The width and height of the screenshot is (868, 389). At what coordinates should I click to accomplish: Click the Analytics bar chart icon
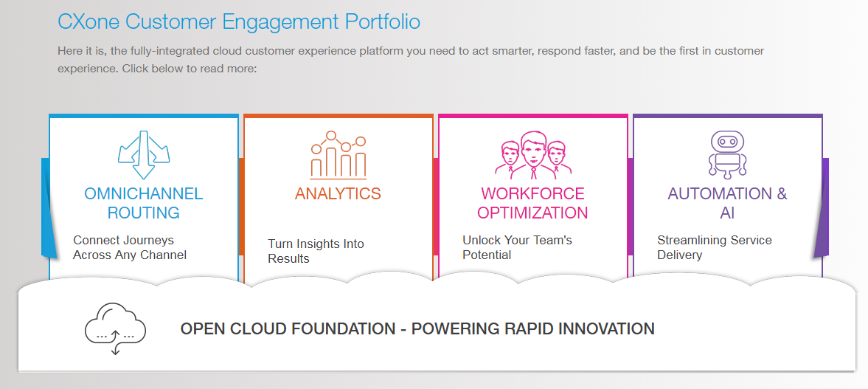338,155
